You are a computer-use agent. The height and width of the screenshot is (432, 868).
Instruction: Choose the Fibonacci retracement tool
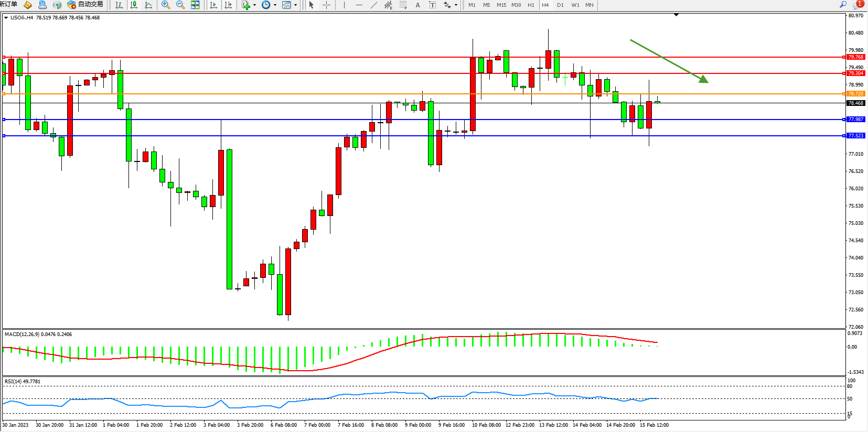pos(403,5)
